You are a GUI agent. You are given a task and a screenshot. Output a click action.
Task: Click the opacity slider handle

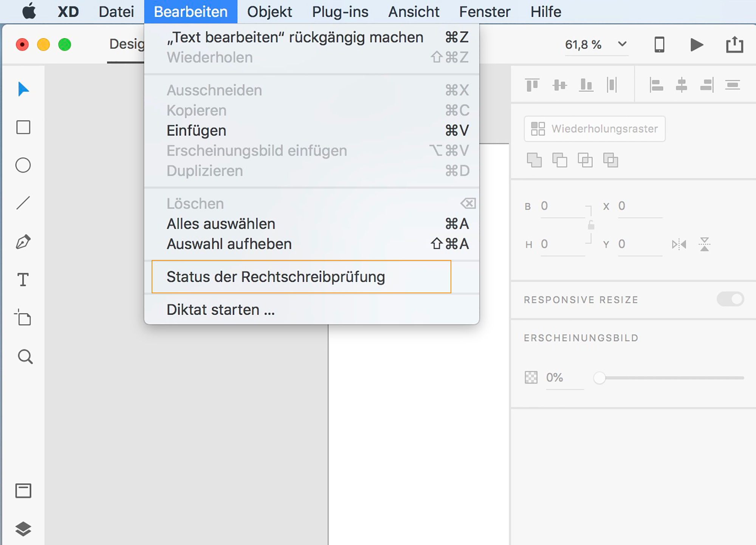coord(600,378)
